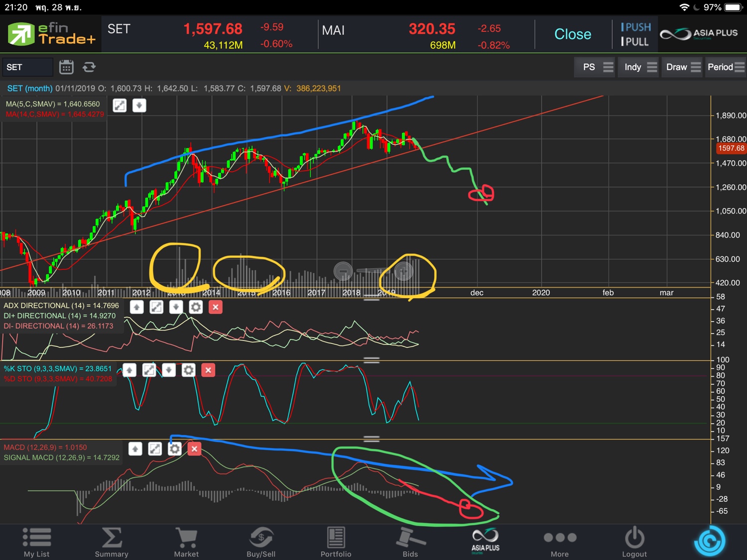The image size is (747, 560).
Task: Grab the divider handle above Stochastic panel
Action: (x=372, y=360)
